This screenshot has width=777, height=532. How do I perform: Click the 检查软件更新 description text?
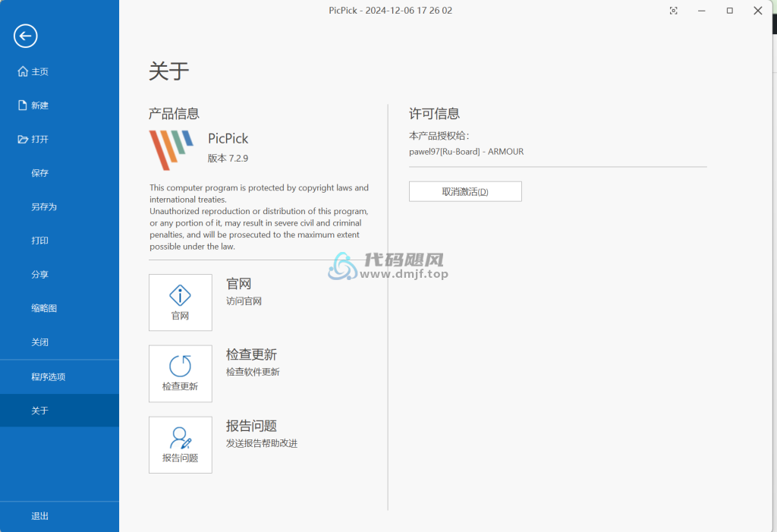pyautogui.click(x=253, y=372)
